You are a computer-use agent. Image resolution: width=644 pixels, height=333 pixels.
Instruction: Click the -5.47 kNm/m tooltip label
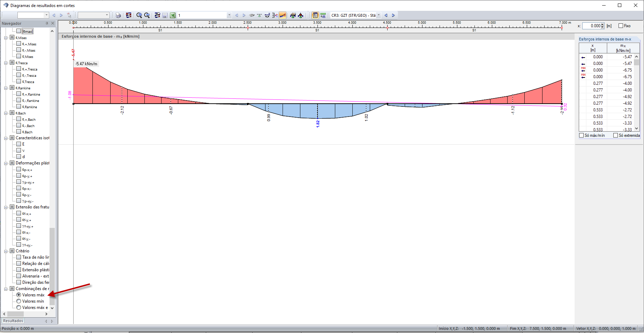[x=87, y=64]
